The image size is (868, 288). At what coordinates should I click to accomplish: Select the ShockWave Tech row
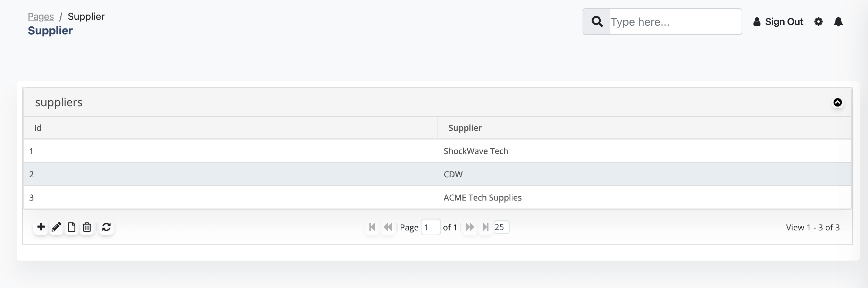point(437,151)
